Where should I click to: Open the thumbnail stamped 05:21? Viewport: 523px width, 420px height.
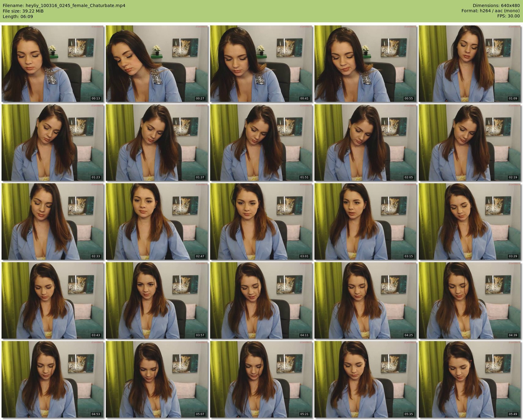pos(261,379)
